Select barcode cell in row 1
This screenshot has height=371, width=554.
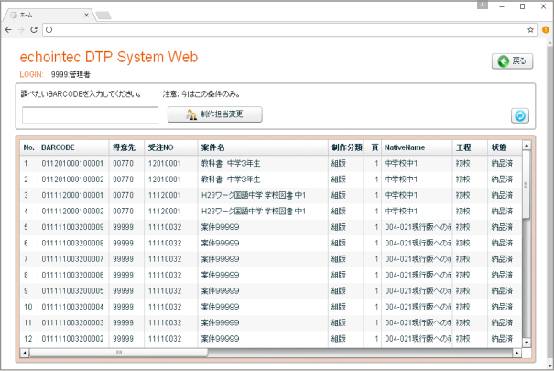tap(73, 164)
